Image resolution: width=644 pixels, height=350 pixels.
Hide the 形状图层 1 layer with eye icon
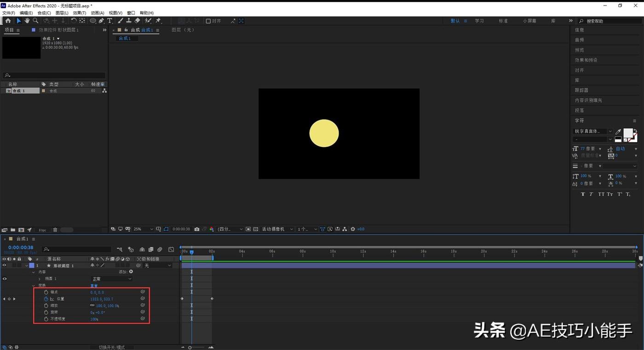tap(5, 265)
